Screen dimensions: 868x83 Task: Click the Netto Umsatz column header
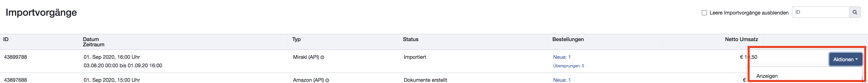point(741,39)
